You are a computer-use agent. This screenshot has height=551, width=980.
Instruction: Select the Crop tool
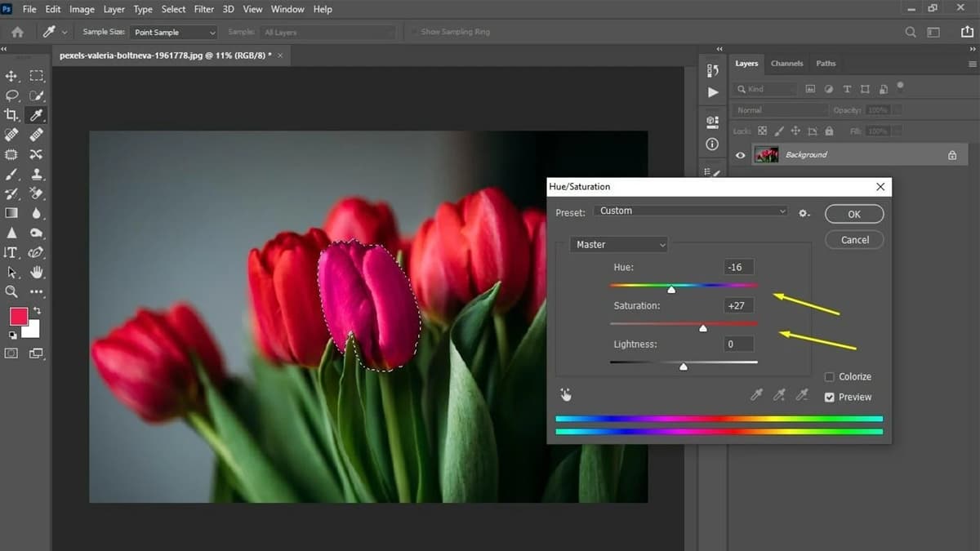[x=11, y=115]
